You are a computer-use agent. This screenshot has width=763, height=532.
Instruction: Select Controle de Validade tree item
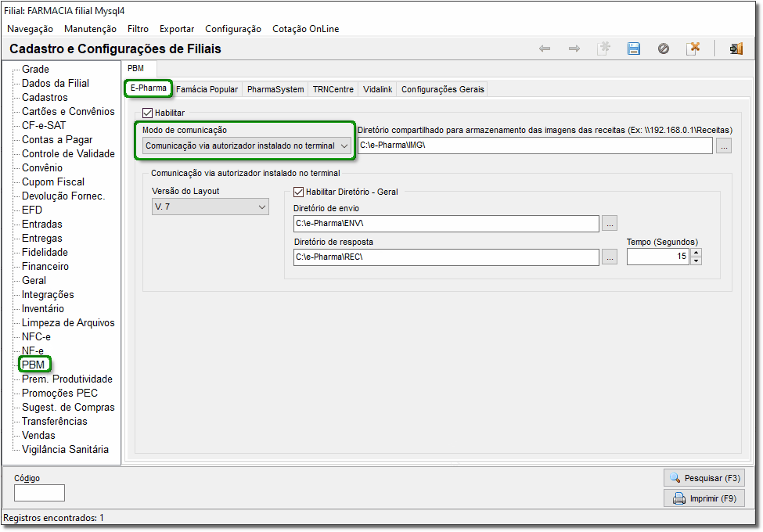point(68,153)
